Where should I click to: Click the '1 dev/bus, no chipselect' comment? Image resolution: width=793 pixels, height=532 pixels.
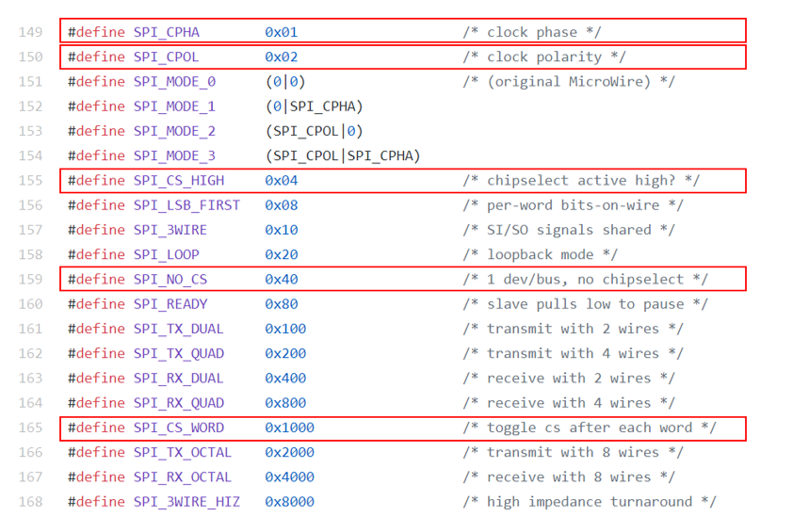point(585,280)
